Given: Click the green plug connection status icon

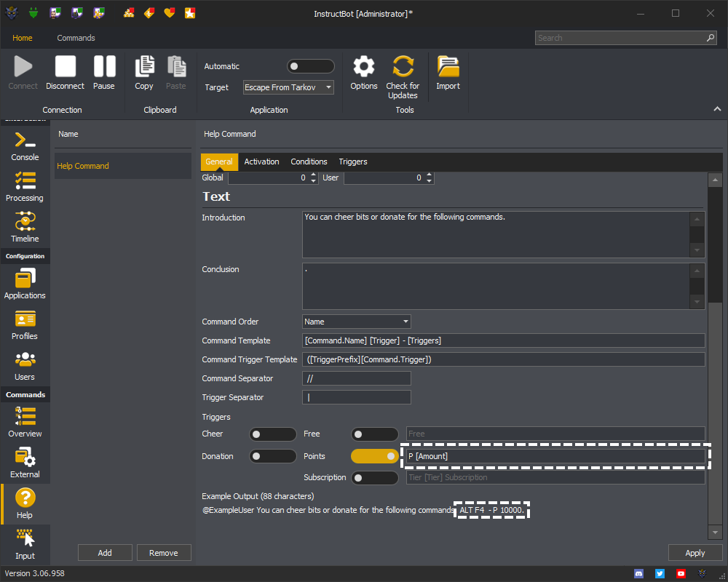Looking at the screenshot, I should point(33,13).
